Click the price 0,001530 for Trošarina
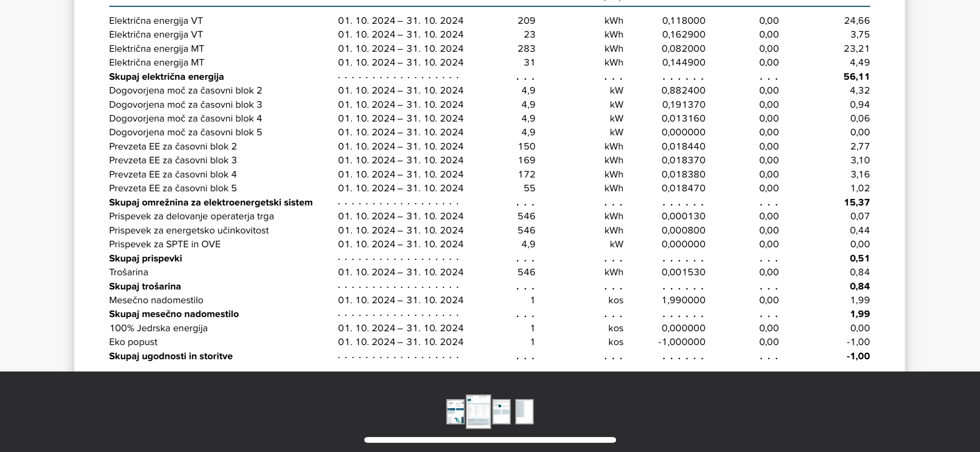This screenshot has width=980, height=452. (684, 272)
